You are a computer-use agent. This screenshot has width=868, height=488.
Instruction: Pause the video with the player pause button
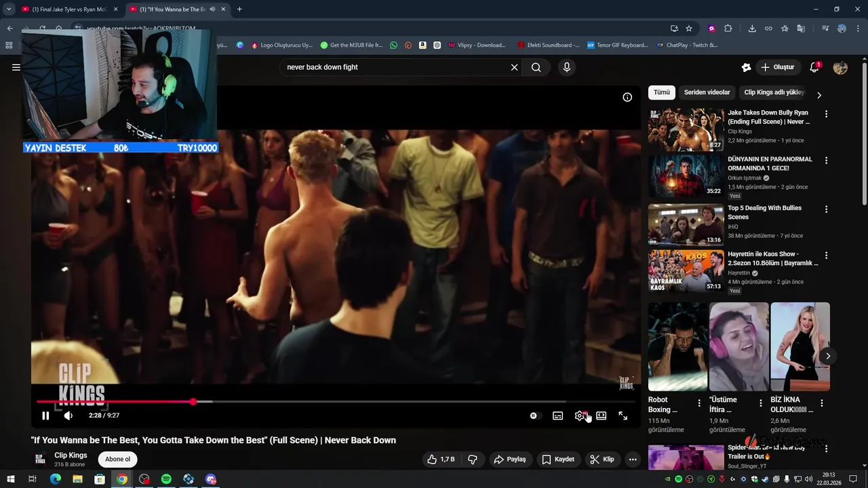click(x=45, y=415)
